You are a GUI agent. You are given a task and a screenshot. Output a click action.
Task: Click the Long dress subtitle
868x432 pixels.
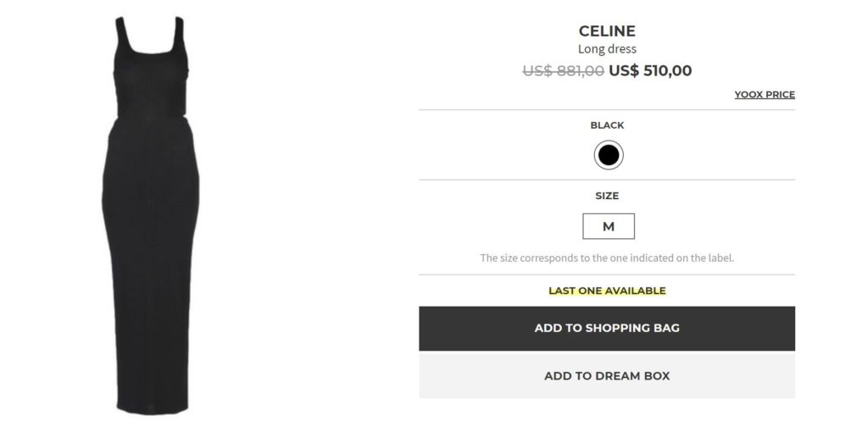(x=607, y=49)
